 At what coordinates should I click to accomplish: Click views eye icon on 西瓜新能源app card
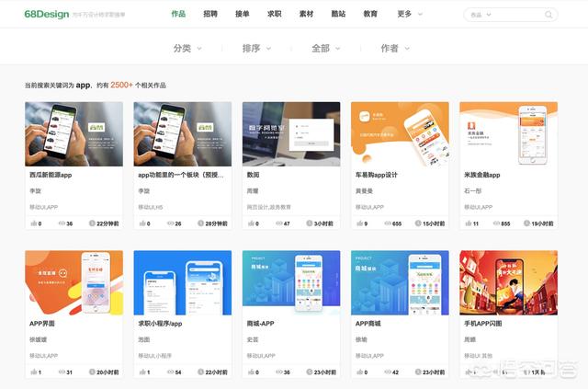pyautogui.click(x=62, y=223)
